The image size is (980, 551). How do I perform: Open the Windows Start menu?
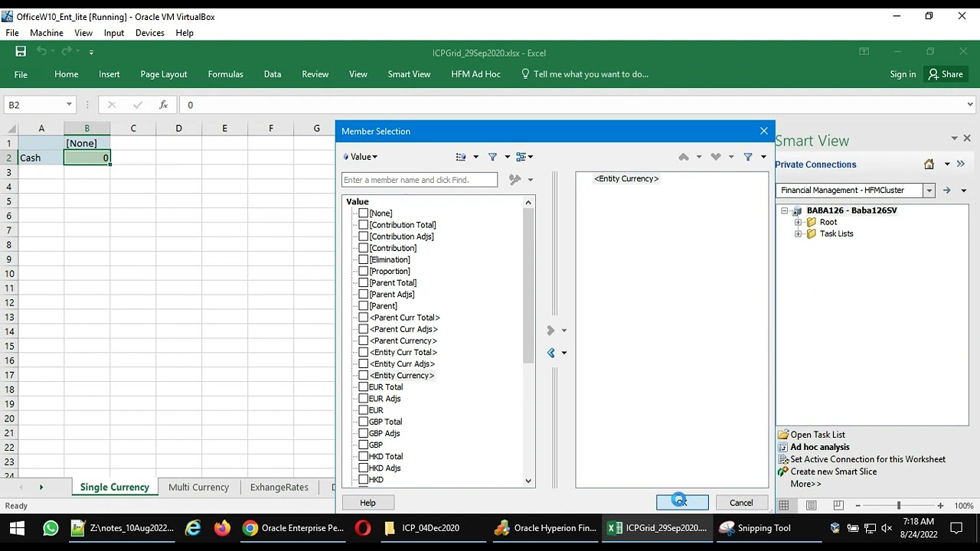17,528
